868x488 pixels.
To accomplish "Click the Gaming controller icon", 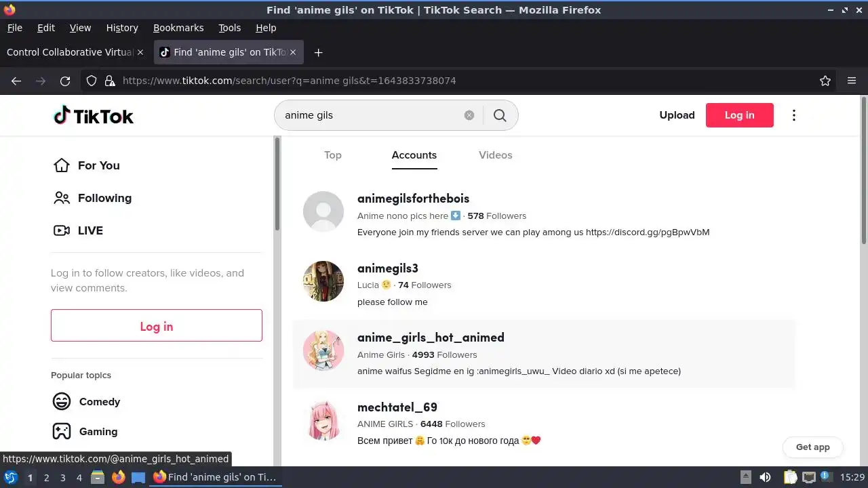I will coord(62,431).
